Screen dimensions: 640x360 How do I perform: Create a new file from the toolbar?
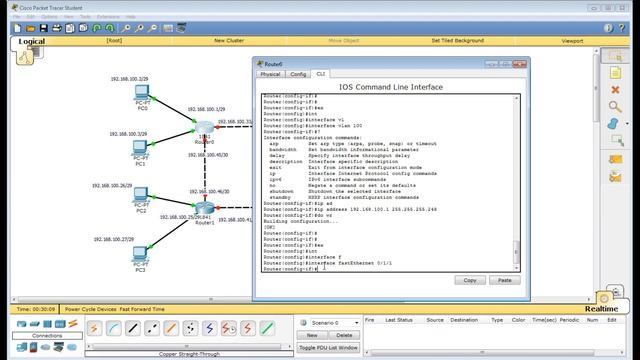click(x=17, y=28)
